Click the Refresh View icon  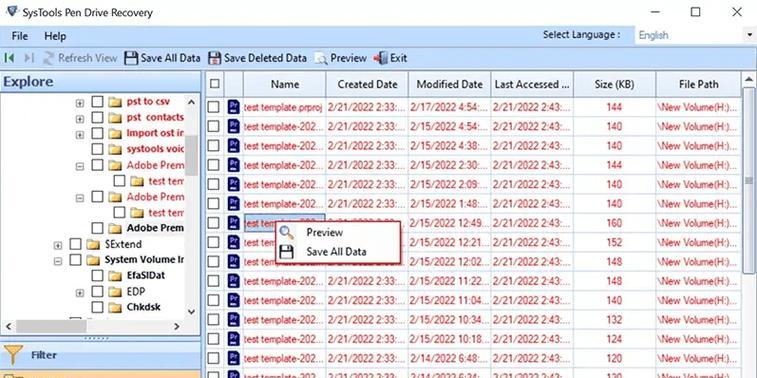[48, 58]
